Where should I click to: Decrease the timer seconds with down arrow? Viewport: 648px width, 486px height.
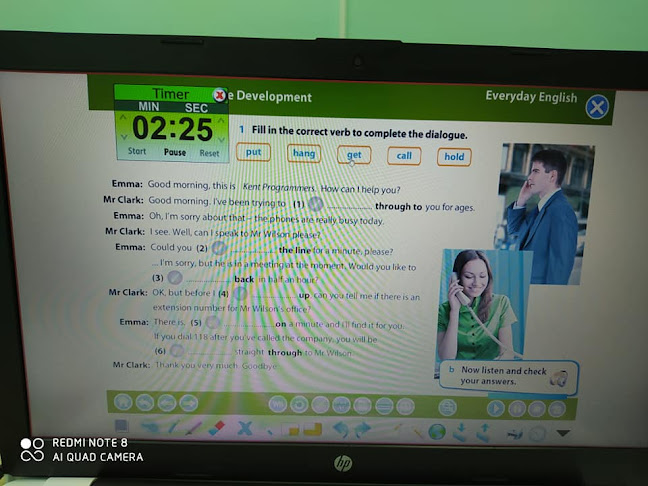coord(221,139)
